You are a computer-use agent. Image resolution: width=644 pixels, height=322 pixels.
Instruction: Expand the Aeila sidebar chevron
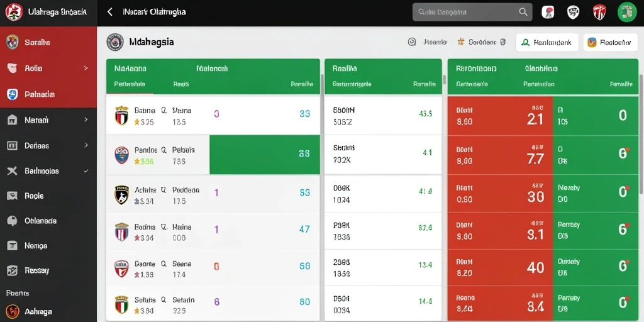coord(86,68)
